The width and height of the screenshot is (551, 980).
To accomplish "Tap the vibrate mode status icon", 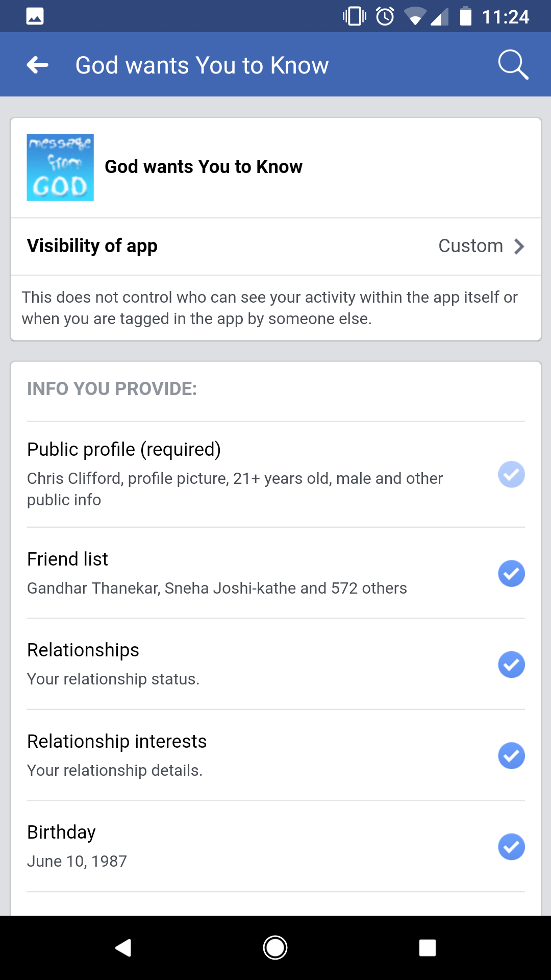I will 355,16.
